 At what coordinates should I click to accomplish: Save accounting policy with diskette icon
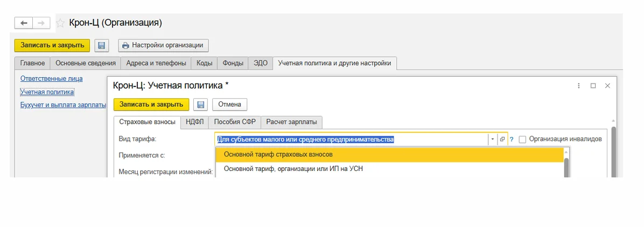[201, 104]
